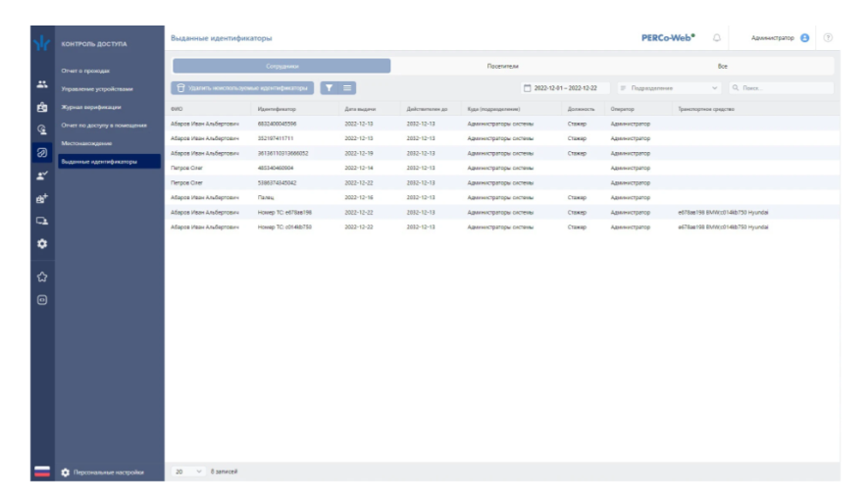This screenshot has width=868, height=503.
Task: Click the square icon below the star
Action: coord(42,300)
